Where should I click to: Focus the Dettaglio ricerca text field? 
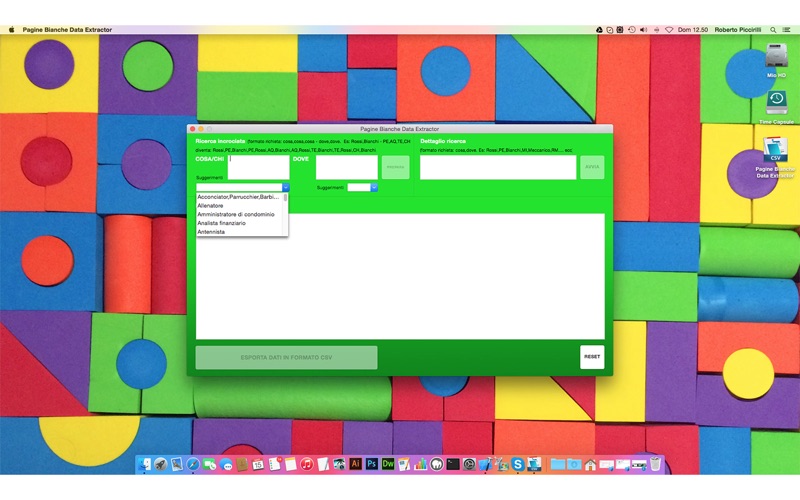[498, 167]
